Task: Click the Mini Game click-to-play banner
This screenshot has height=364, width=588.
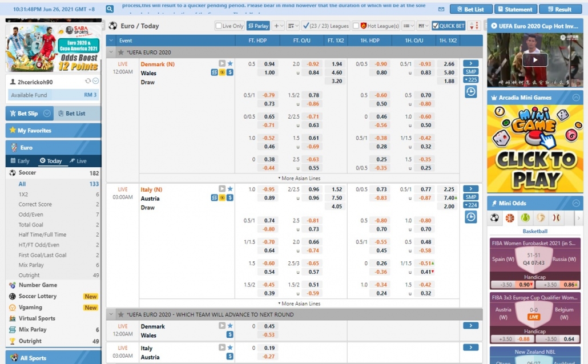Action: pyautogui.click(x=535, y=149)
